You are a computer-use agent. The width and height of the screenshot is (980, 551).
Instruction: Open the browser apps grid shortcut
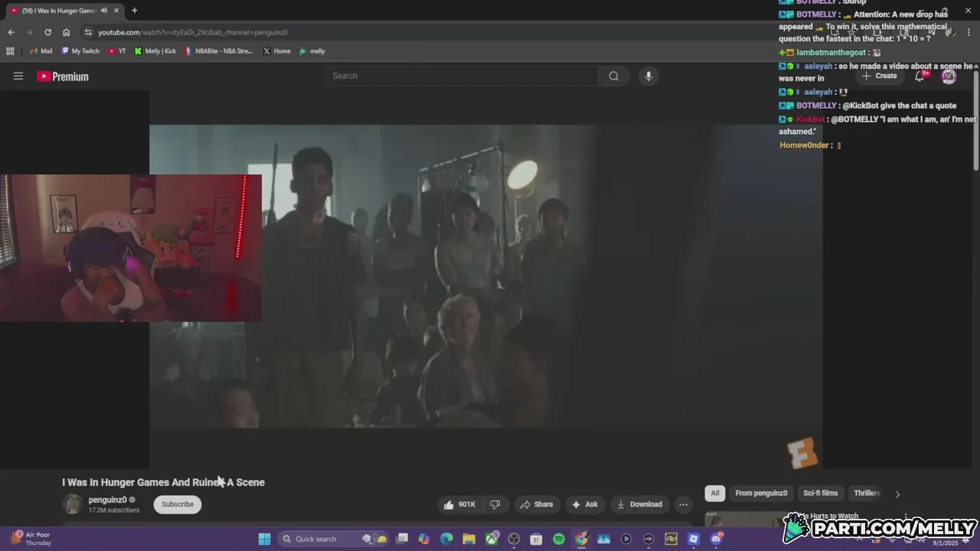coord(10,51)
